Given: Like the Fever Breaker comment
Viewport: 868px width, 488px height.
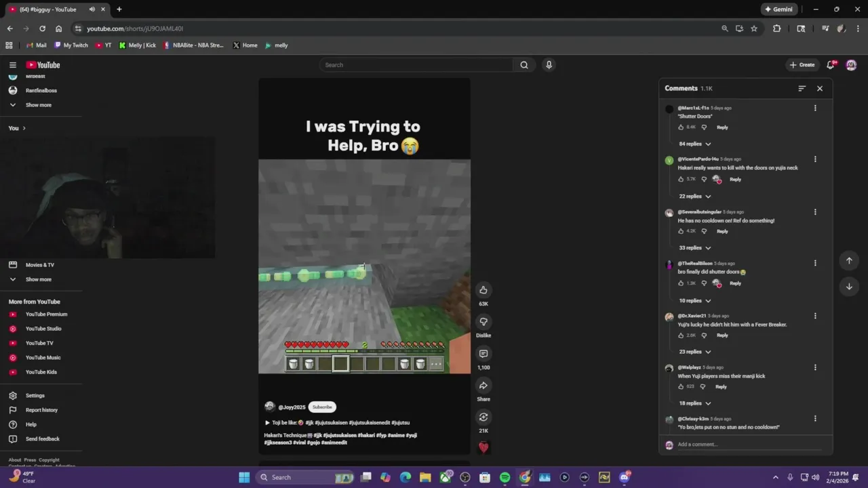Looking at the screenshot, I should 681,335.
